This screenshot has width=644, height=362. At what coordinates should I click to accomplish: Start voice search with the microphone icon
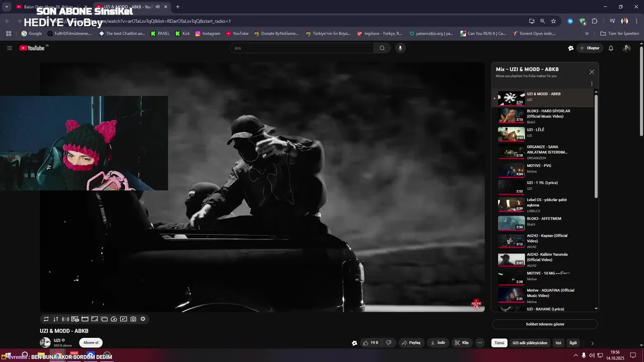tap(400, 48)
